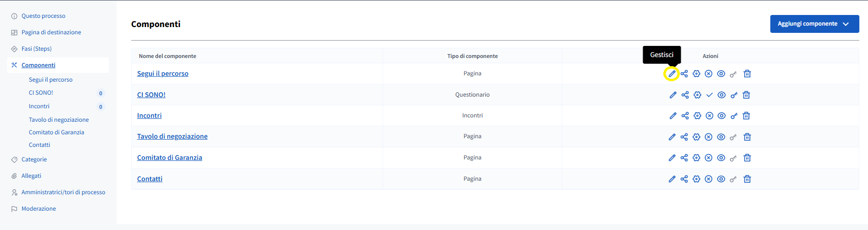Screen dimensions: 868x230
Task: Unpublish Segui il percorso with the x-circle icon
Action: pyautogui.click(x=708, y=74)
